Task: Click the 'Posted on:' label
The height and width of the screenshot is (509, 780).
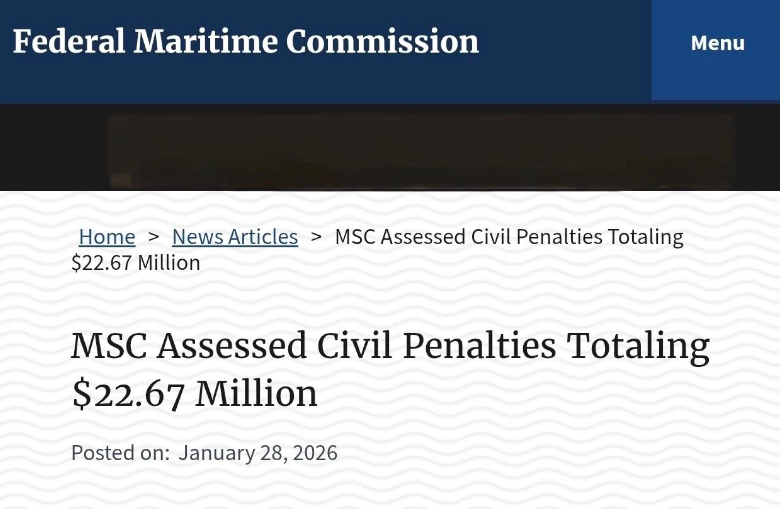Action: [120, 453]
